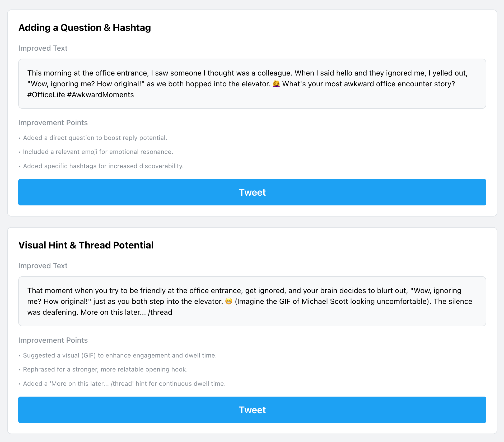
Task: Click the #OfficeLife hashtag text
Action: (x=45, y=95)
